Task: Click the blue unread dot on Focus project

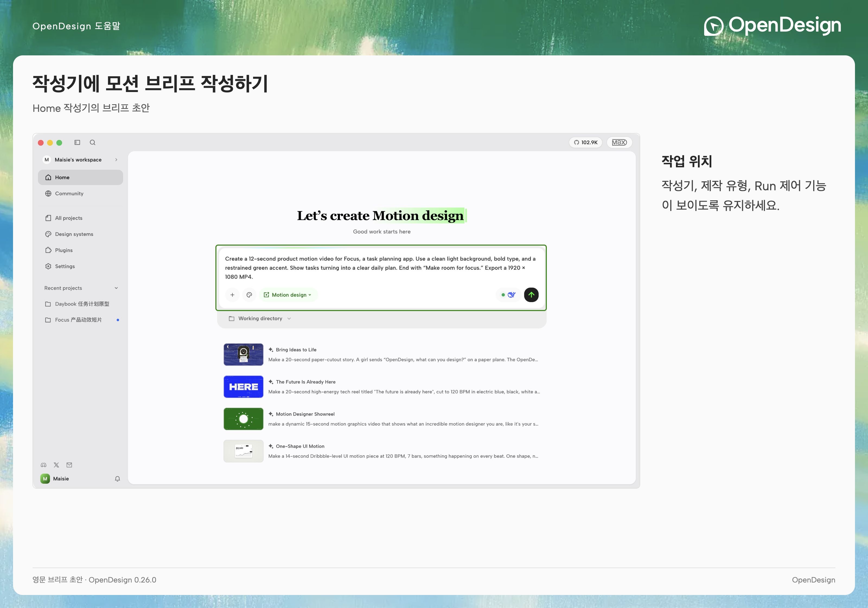Action: pyautogui.click(x=118, y=320)
